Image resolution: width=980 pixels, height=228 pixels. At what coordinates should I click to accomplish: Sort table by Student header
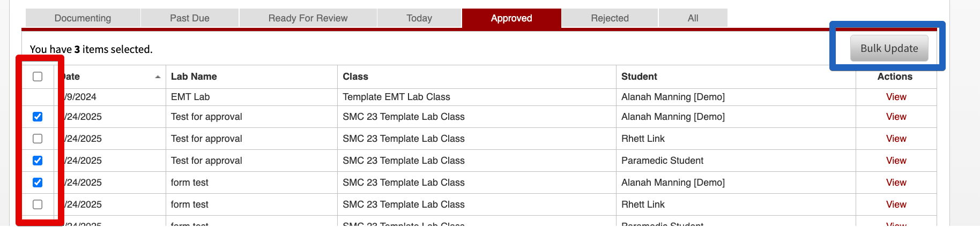[639, 77]
